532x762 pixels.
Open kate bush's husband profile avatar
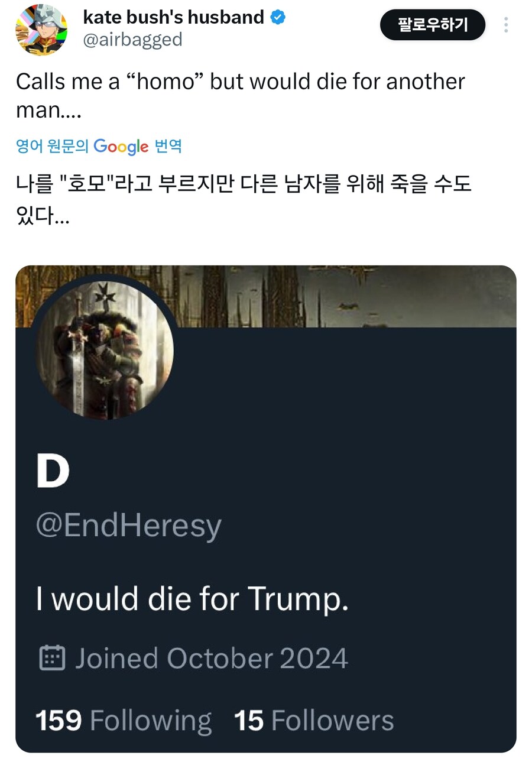[41, 29]
